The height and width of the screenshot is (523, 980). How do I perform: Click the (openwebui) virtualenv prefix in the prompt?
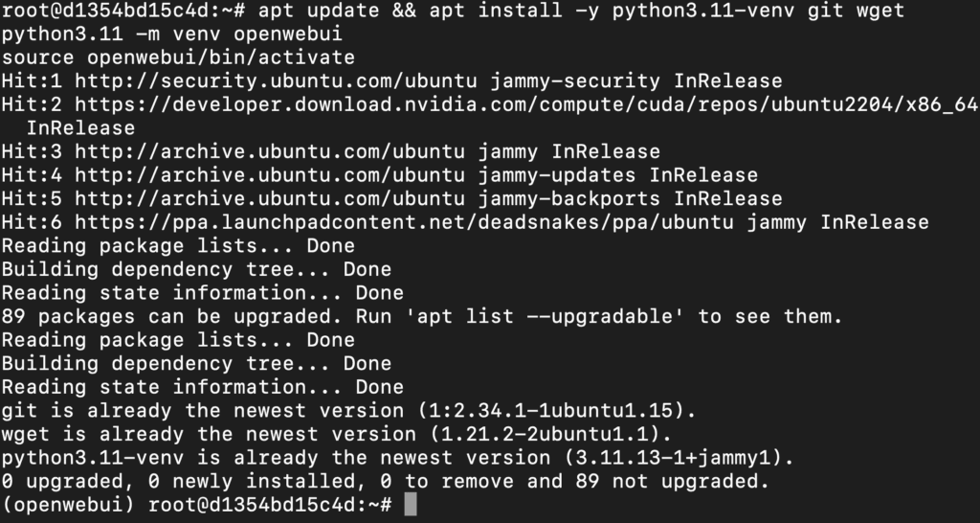click(x=68, y=505)
